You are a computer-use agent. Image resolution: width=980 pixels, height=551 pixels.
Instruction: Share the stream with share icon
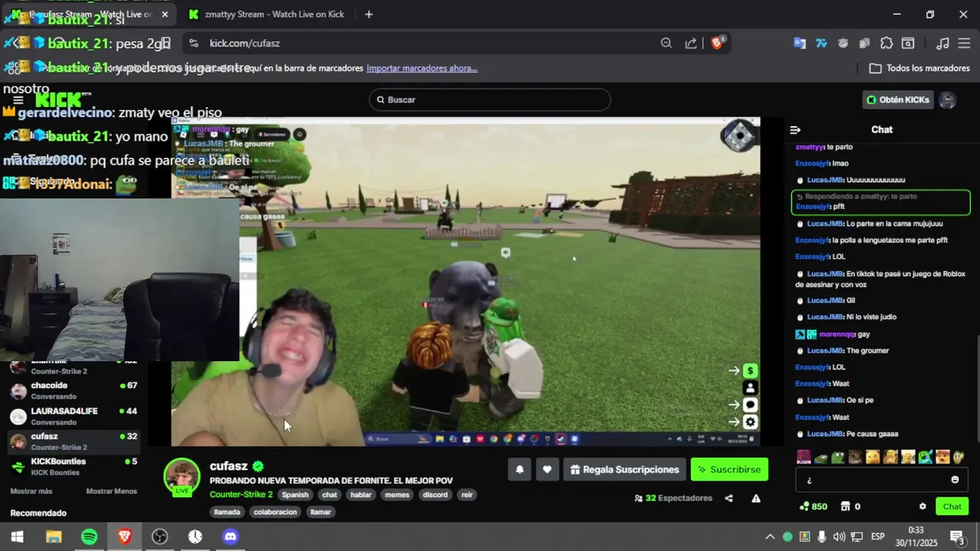point(729,498)
